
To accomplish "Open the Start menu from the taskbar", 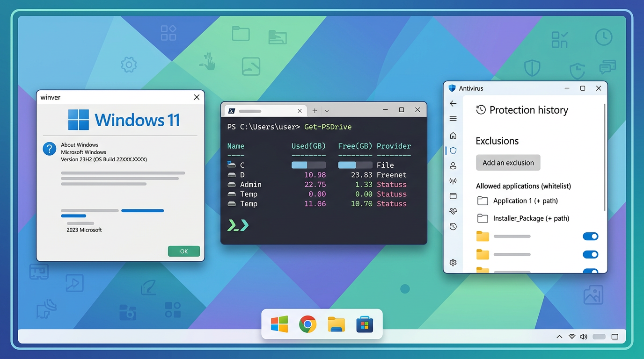I will (x=279, y=324).
